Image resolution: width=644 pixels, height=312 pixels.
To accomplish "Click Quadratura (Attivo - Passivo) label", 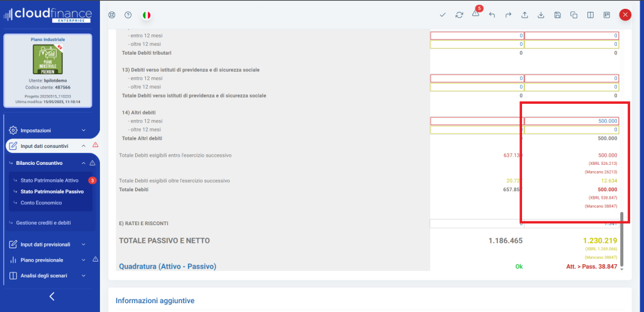I will (167, 267).
